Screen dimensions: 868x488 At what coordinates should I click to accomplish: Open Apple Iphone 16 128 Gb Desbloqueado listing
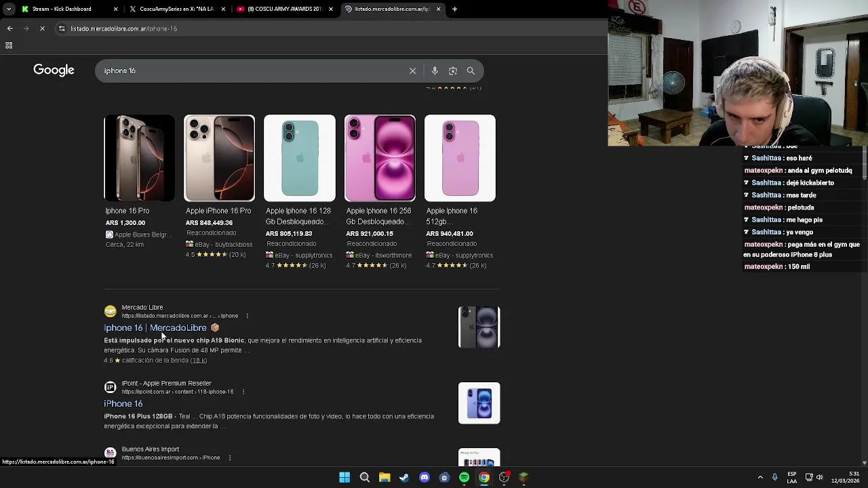tap(298, 216)
